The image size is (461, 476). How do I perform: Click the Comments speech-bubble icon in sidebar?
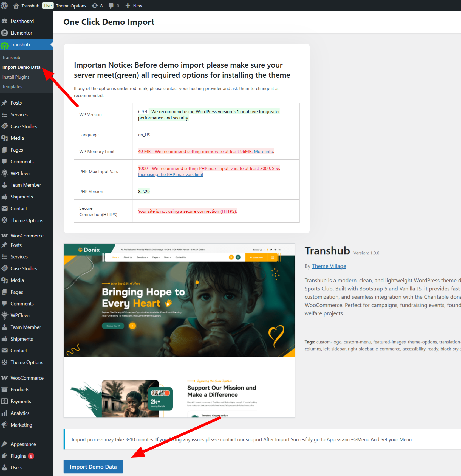pyautogui.click(x=5, y=161)
